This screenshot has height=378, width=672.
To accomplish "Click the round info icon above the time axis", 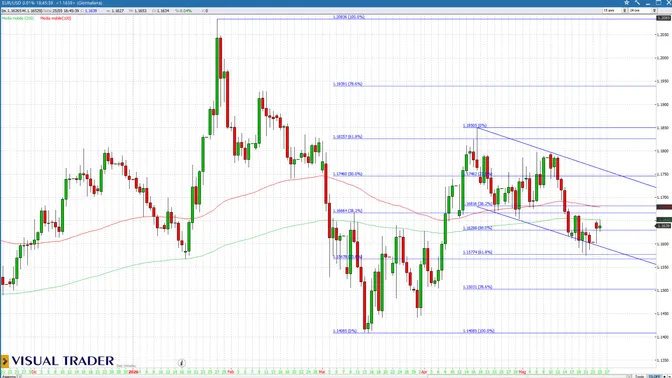I will coord(181,363).
